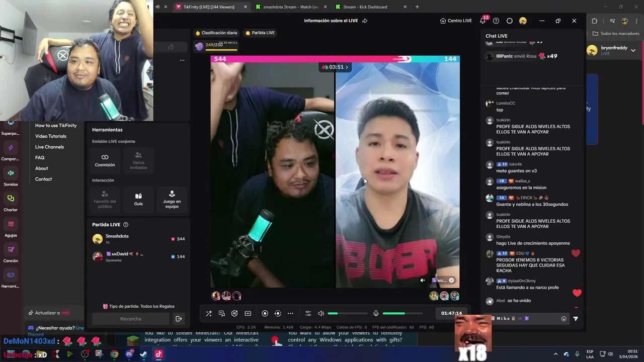
Task: Open How to use TikFinity menu item
Action: pos(56,125)
